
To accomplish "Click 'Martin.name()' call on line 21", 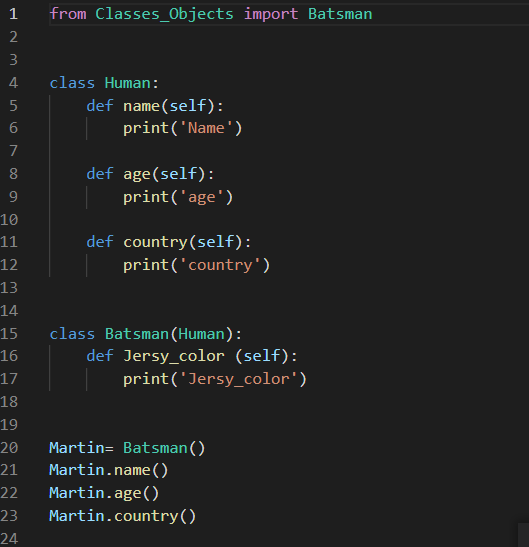I will [x=109, y=471].
